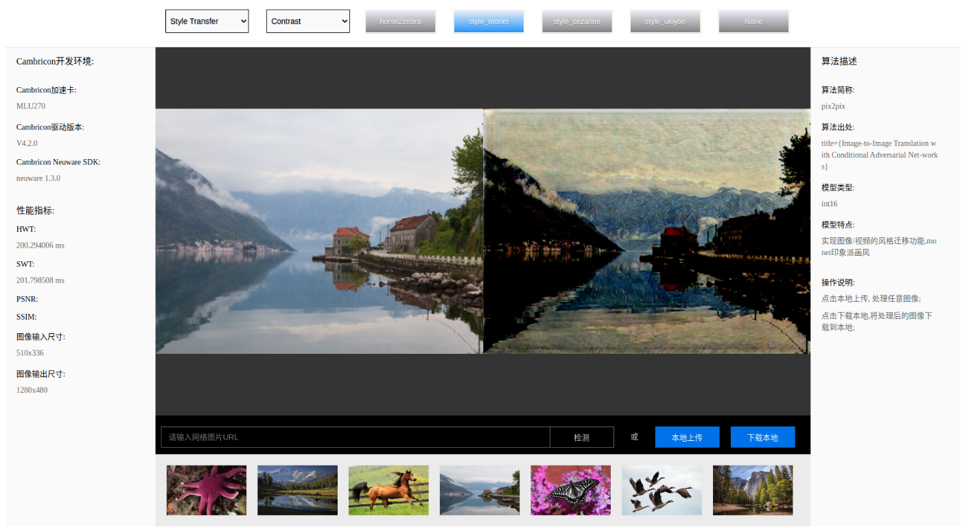Click the original lake photo on left

point(319,231)
